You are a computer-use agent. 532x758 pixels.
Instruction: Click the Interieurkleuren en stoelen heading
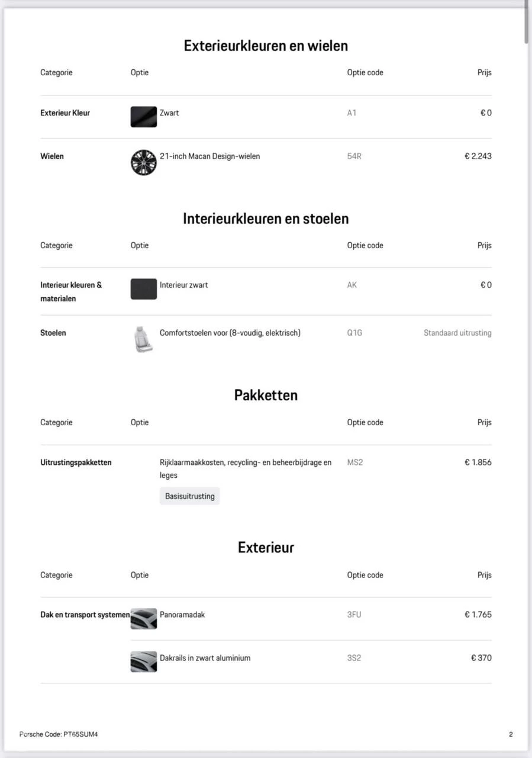click(266, 219)
